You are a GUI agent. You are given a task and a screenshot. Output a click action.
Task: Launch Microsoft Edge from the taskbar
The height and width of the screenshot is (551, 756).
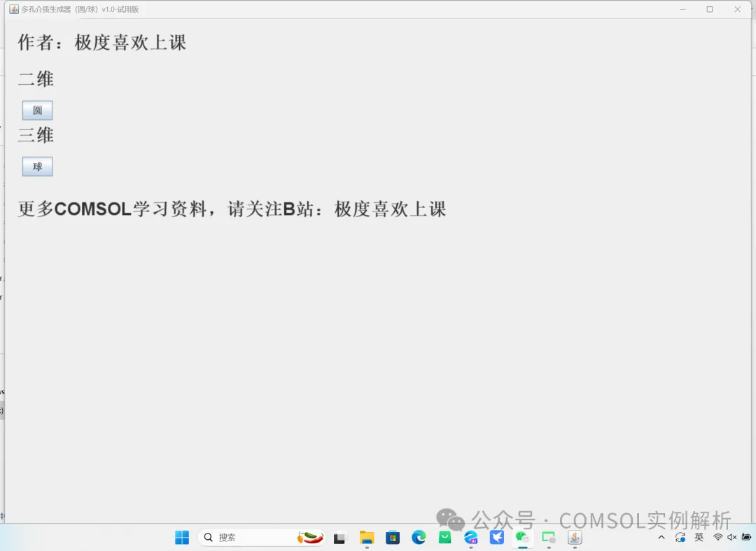pos(419,538)
